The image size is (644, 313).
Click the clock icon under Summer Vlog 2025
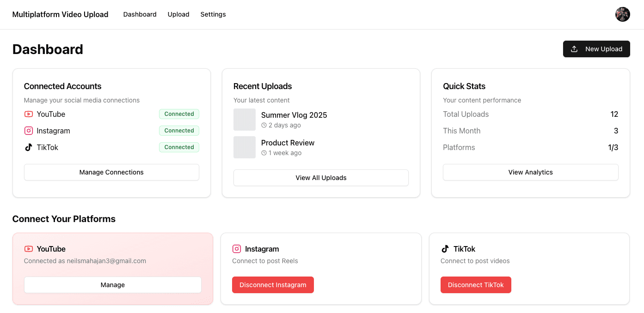point(264,125)
